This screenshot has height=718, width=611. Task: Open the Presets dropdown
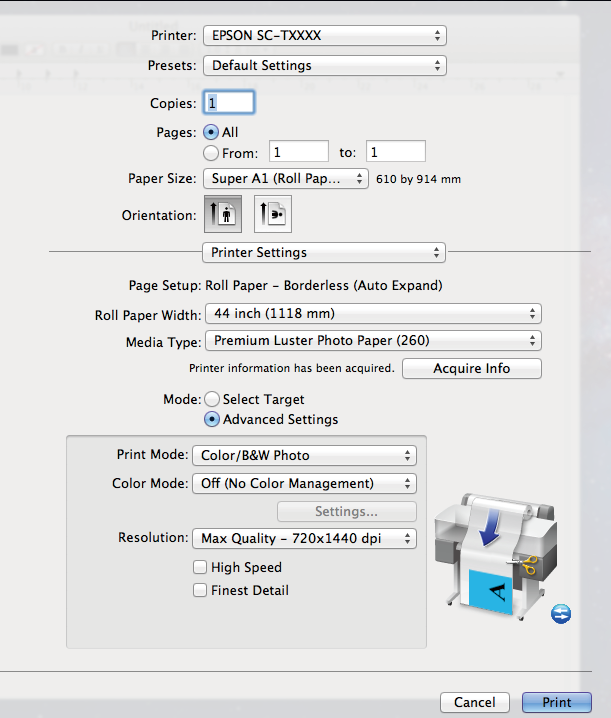tap(325, 65)
